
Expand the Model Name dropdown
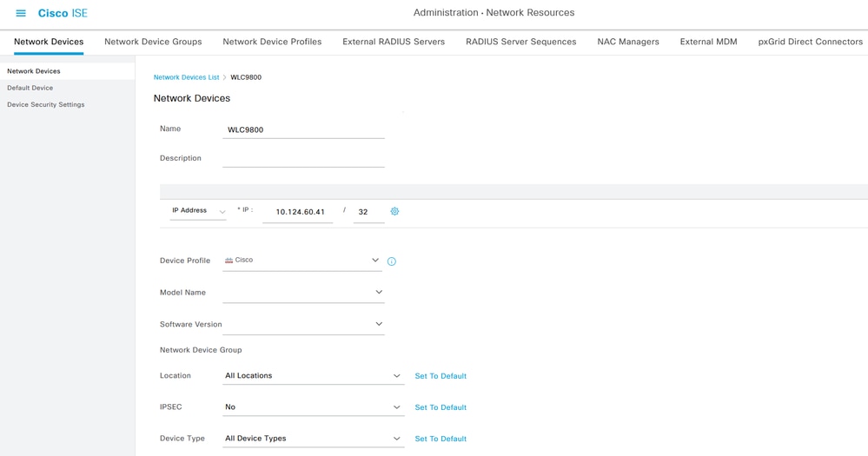tap(303, 292)
